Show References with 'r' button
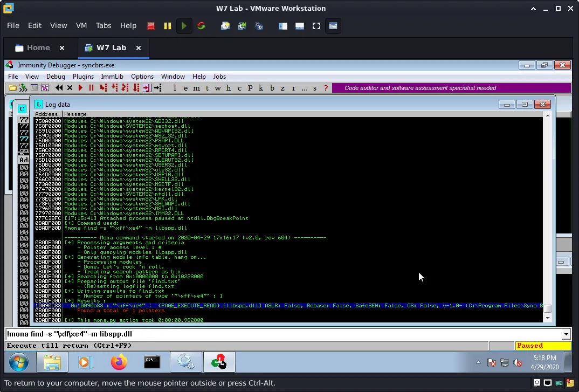 coord(294,88)
